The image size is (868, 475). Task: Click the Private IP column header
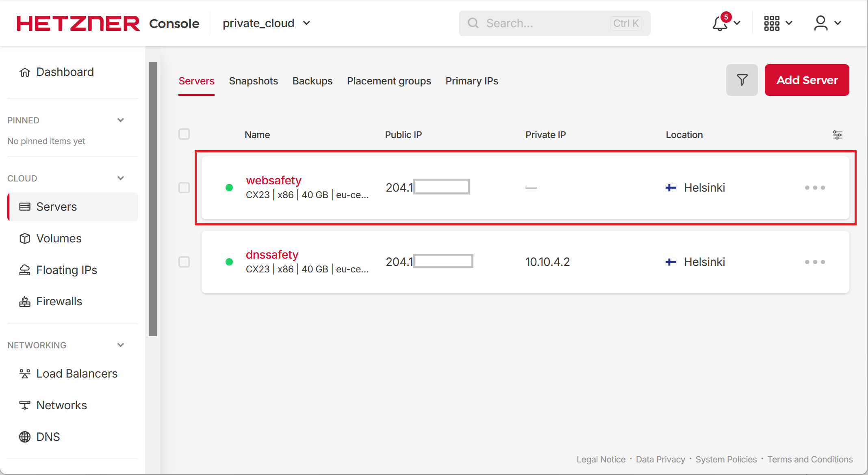[x=545, y=135]
